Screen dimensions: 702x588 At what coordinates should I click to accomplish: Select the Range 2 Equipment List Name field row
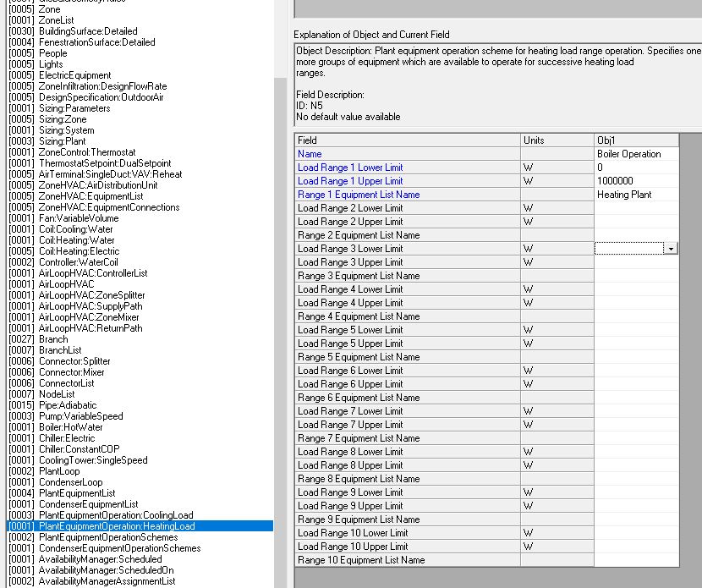pyautogui.click(x=407, y=235)
